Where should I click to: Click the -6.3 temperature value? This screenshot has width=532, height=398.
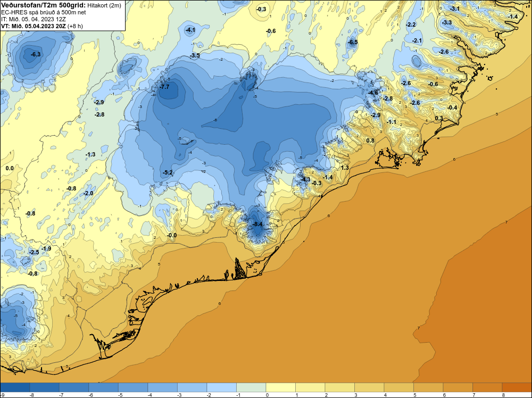tap(36, 54)
